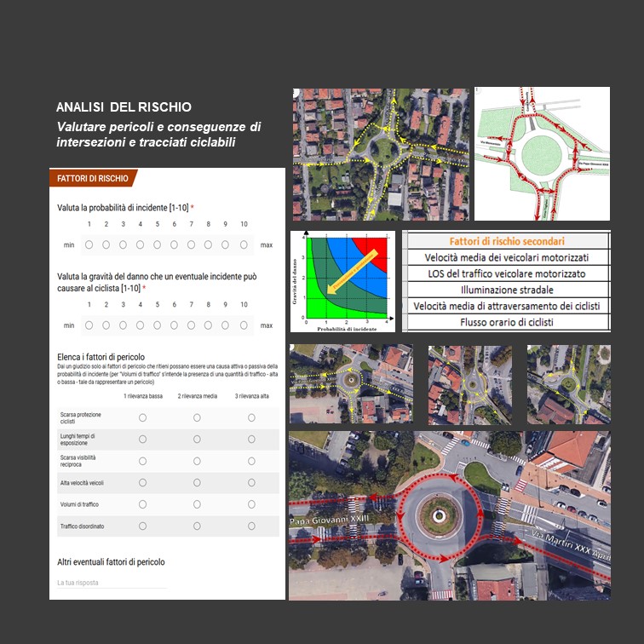Select rating 5 for accident probability

point(157,244)
